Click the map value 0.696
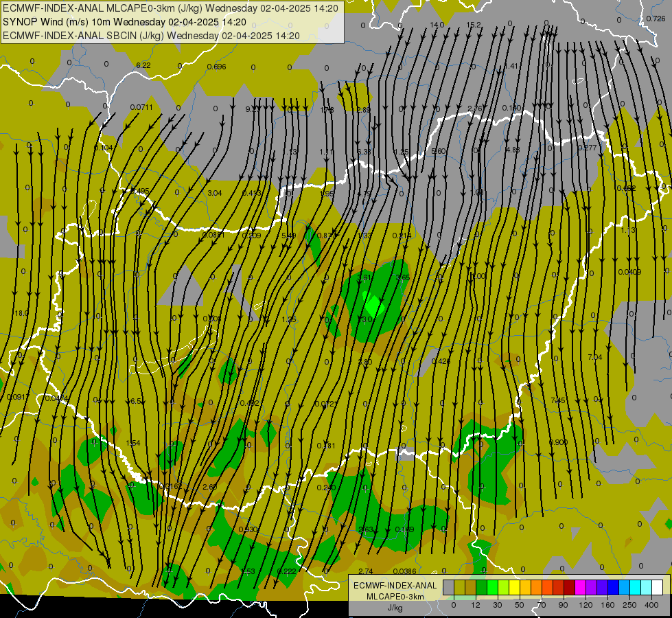This screenshot has height=618, width=672. [x=216, y=67]
